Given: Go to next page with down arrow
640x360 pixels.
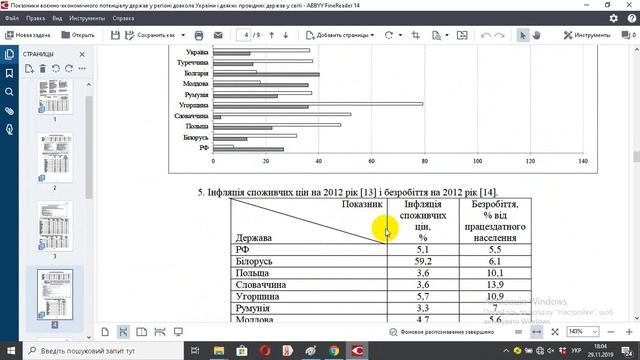Looking at the screenshot, I should click(x=286, y=36).
